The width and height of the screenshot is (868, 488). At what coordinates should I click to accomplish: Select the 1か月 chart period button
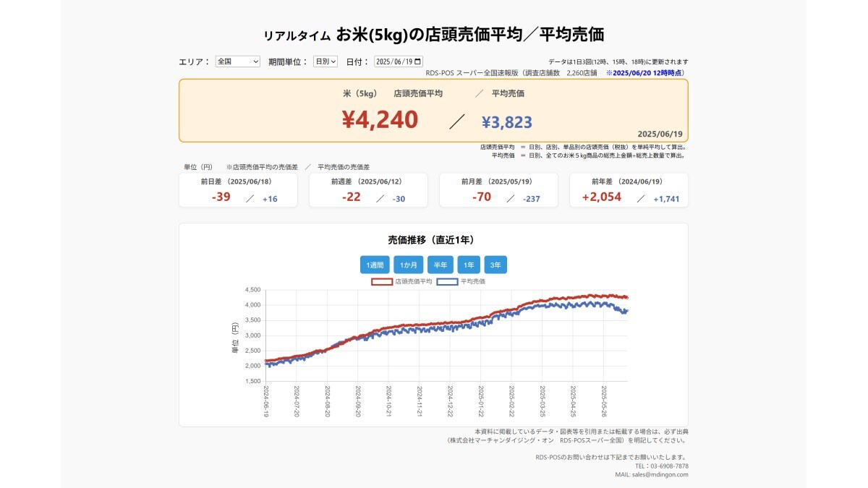408,265
